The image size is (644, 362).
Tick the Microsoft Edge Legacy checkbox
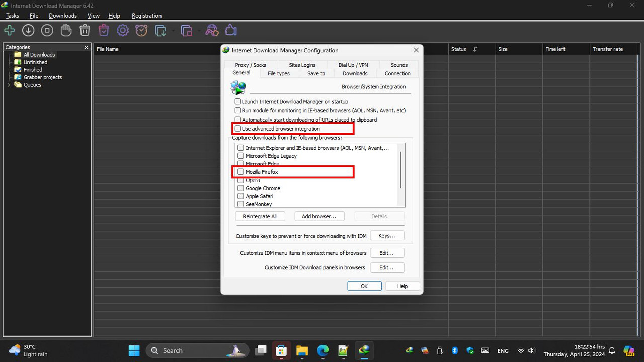[241, 156]
